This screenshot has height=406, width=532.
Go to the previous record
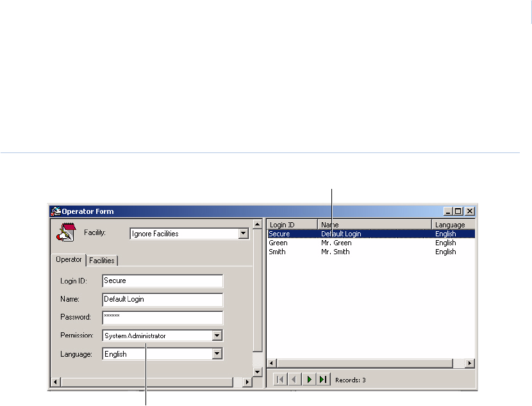click(294, 379)
